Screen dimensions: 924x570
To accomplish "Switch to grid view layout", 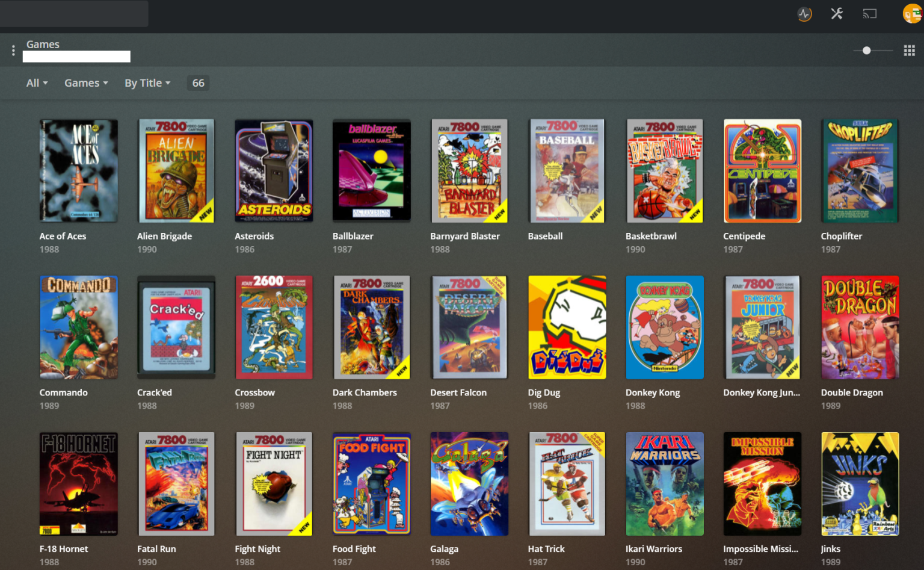I will (x=909, y=50).
